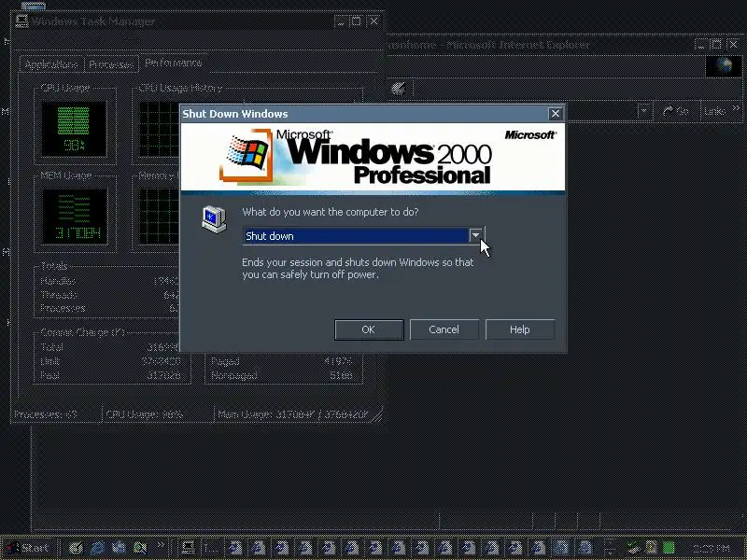Screen dimensions: 747x560
Task: Click the computer icon in shutdown dialog
Action: (214, 219)
